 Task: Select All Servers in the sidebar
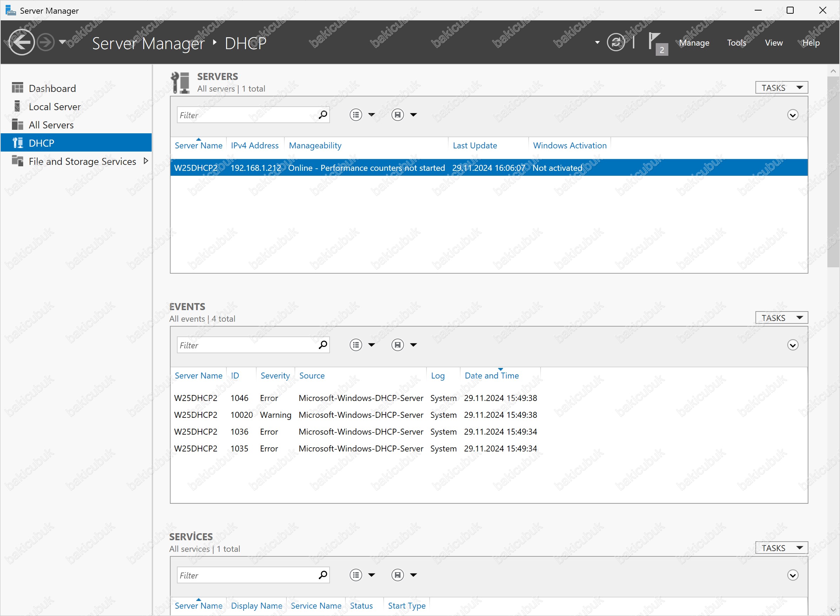click(76, 125)
